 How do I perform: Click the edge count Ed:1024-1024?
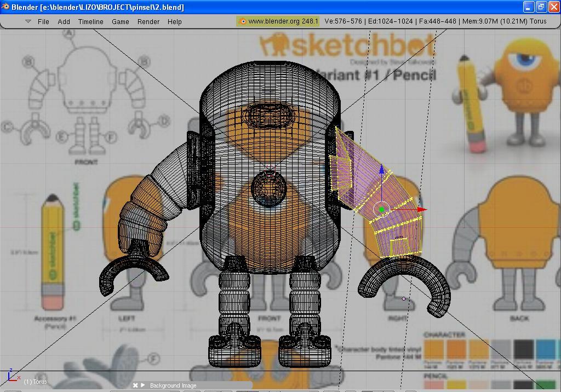click(390, 21)
